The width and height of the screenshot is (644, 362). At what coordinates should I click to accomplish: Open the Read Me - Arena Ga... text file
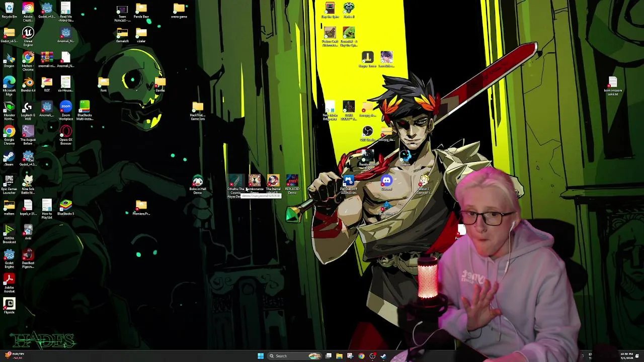pyautogui.click(x=66, y=12)
